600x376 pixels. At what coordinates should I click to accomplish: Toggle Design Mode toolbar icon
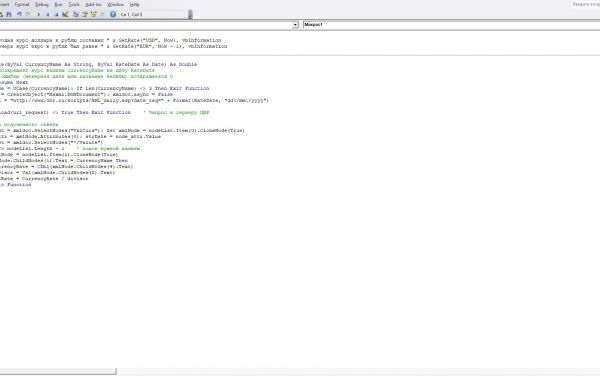coord(65,14)
